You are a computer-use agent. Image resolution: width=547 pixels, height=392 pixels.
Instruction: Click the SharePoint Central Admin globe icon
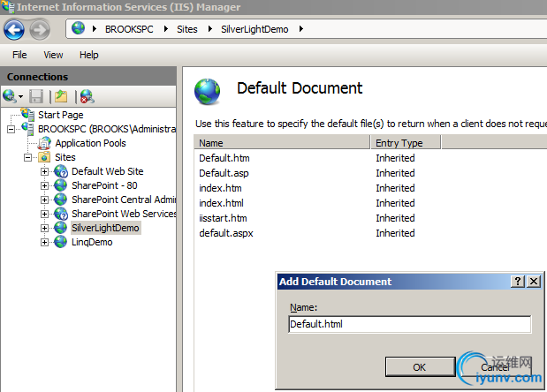[x=61, y=200]
